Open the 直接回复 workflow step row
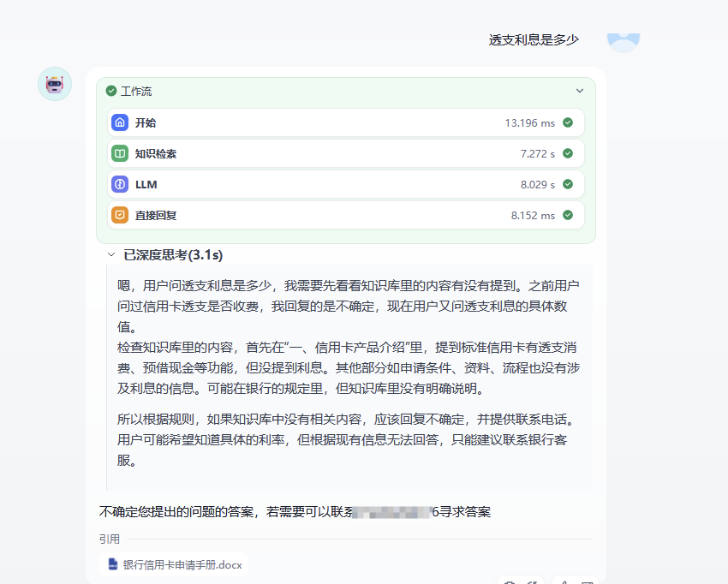The width and height of the screenshot is (728, 584). tap(345, 216)
